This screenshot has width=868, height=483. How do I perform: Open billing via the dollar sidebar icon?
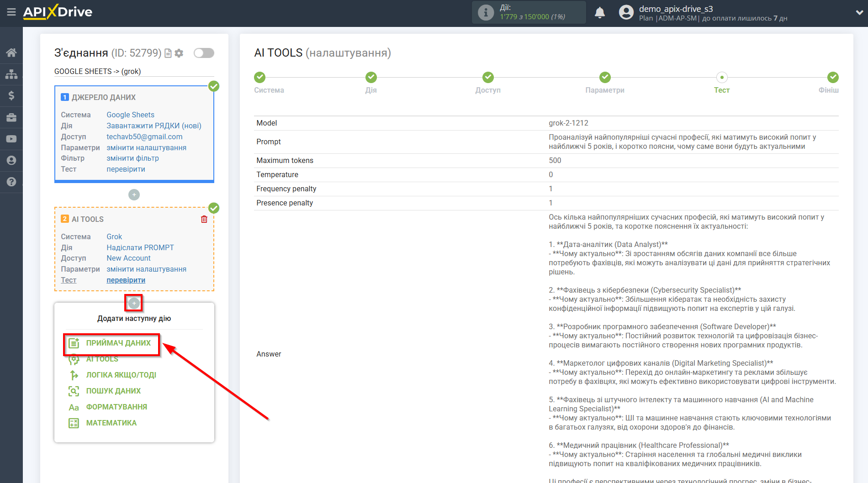click(x=11, y=95)
